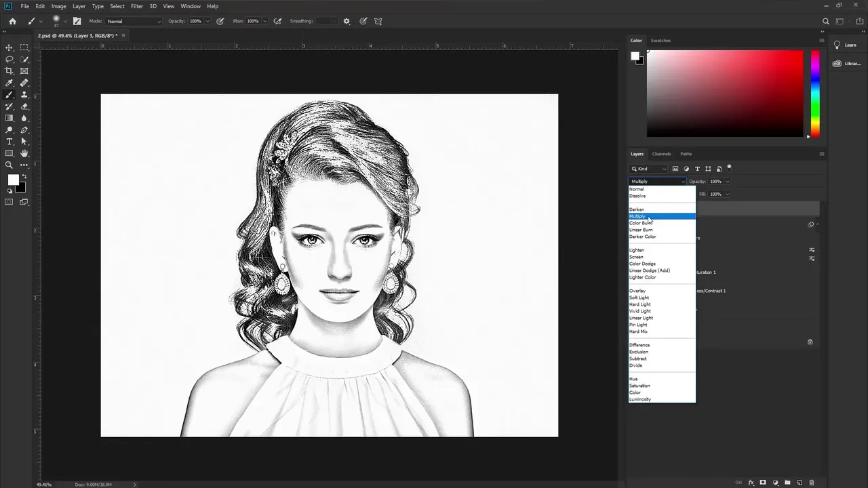Enable airbrush-style build-up effects

(277, 21)
